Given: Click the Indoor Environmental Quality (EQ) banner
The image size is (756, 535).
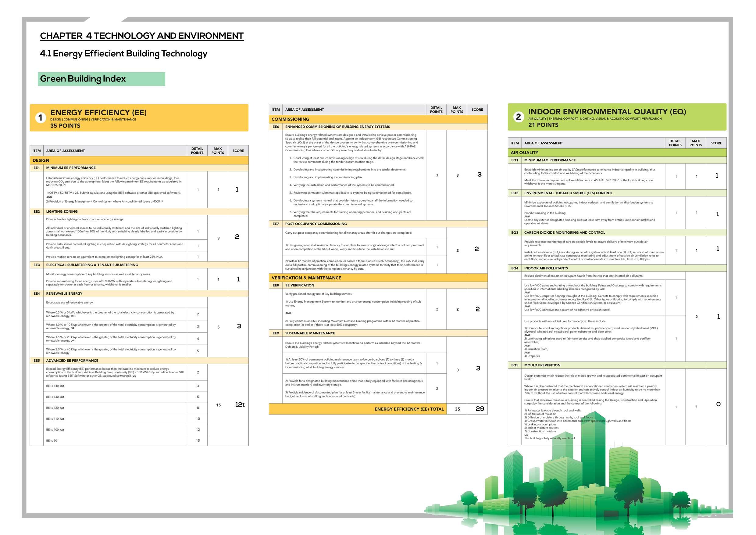Looking at the screenshot, I should pyautogui.click(x=617, y=117).
